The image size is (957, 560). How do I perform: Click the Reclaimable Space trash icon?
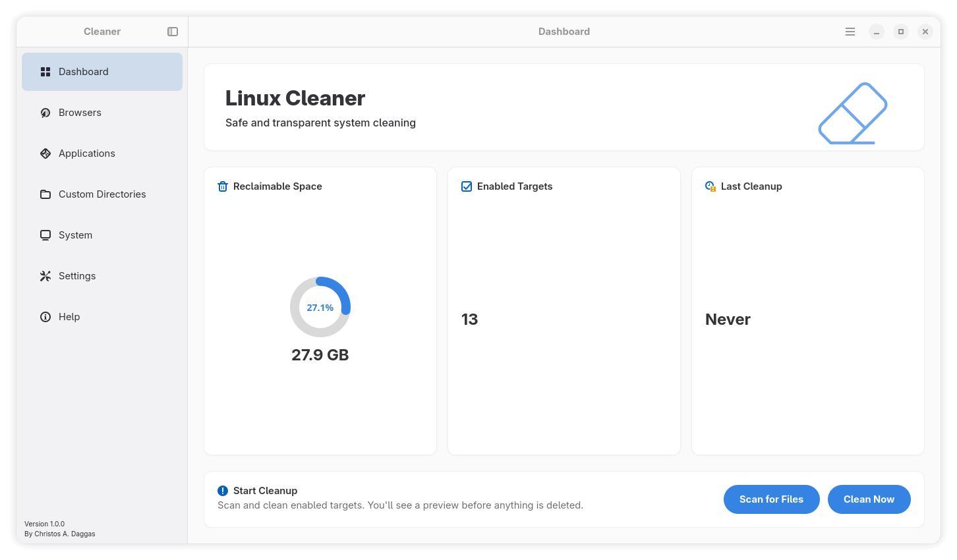tap(223, 186)
